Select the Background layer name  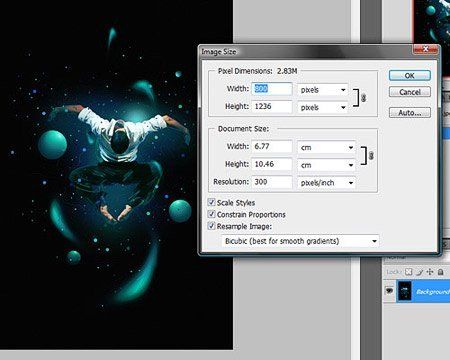tap(433, 292)
